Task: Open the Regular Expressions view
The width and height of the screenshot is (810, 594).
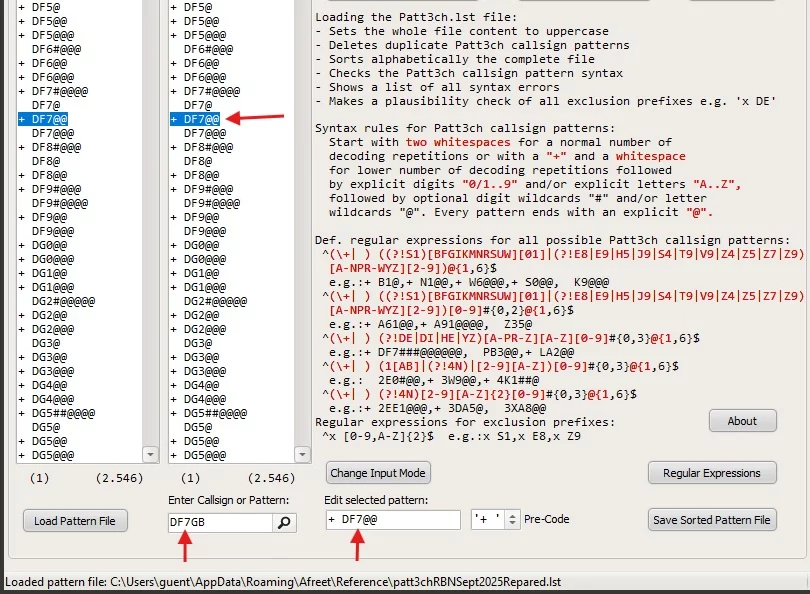Action: 712,473
